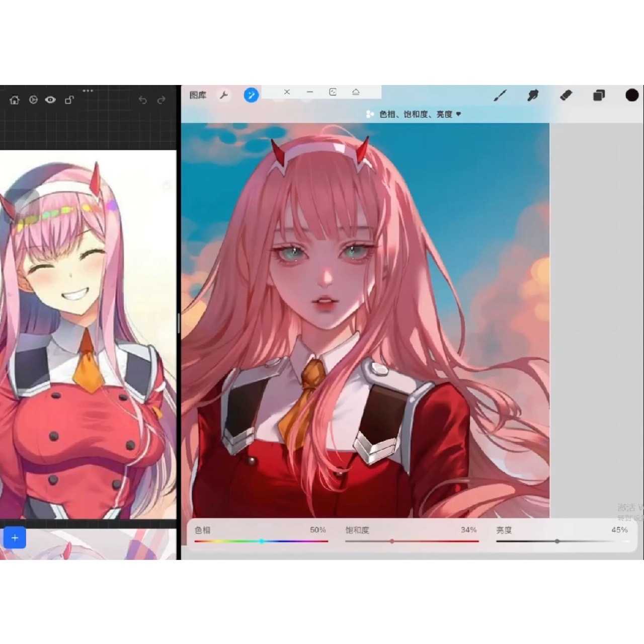Toggle the unlock padlock icon in reference app
Image resolution: width=644 pixels, height=644 pixels.
(69, 100)
